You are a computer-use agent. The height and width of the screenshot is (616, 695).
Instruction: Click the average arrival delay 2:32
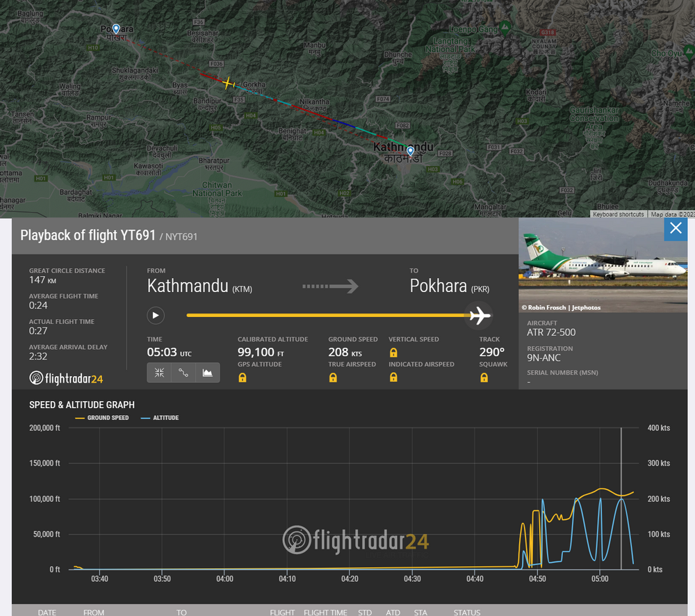(38, 356)
